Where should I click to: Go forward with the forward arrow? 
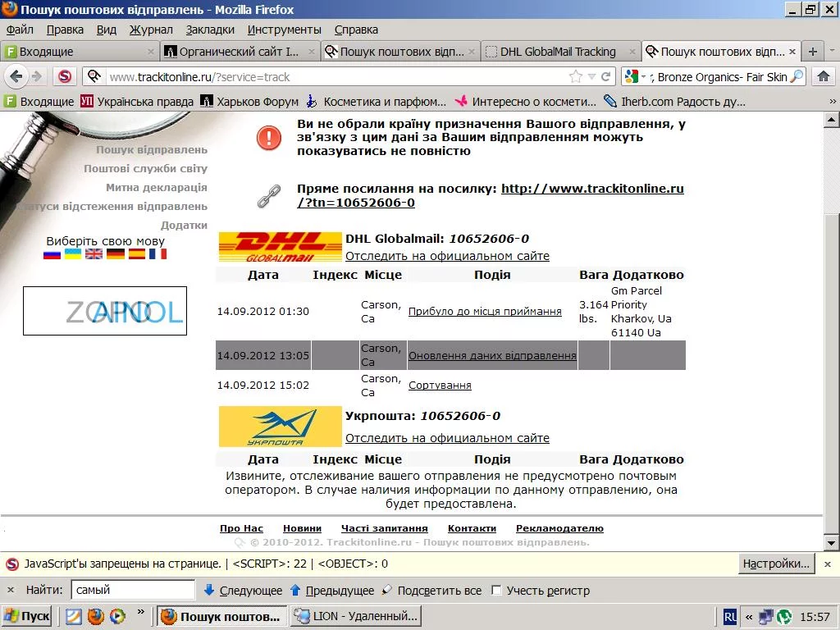click(36, 76)
